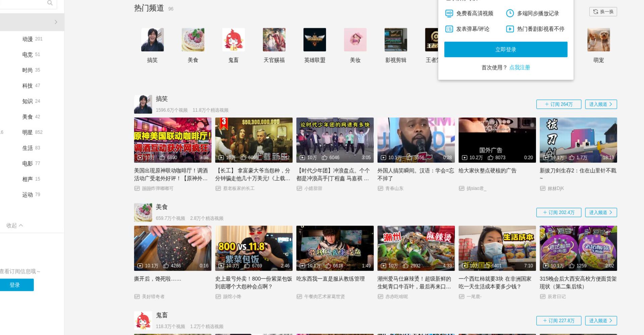Visit uploader 青春山东
Screen dimensions: 644x335
394,188
